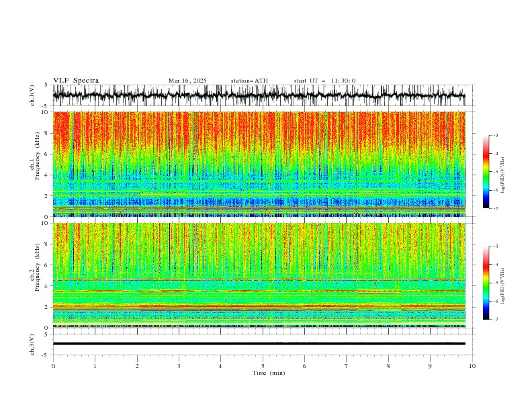The height and width of the screenshot is (411, 532).
Task: Click the time-axis tick label "8"
Action: (388, 366)
